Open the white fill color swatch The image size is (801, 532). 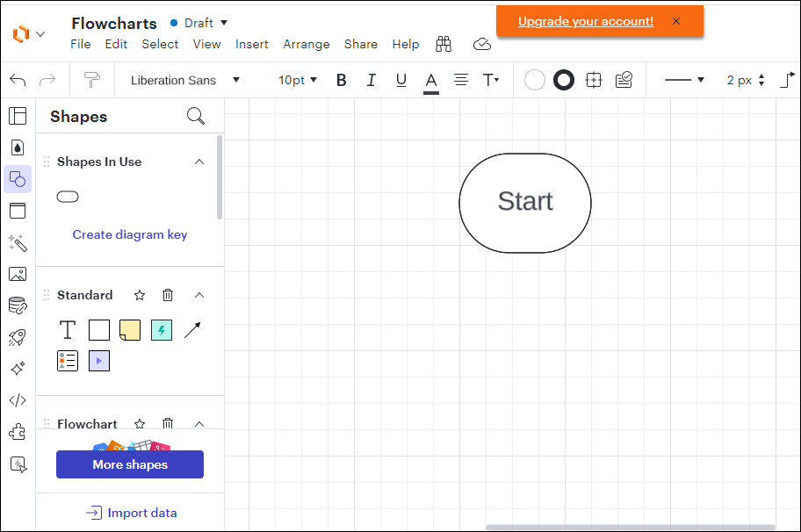click(534, 80)
